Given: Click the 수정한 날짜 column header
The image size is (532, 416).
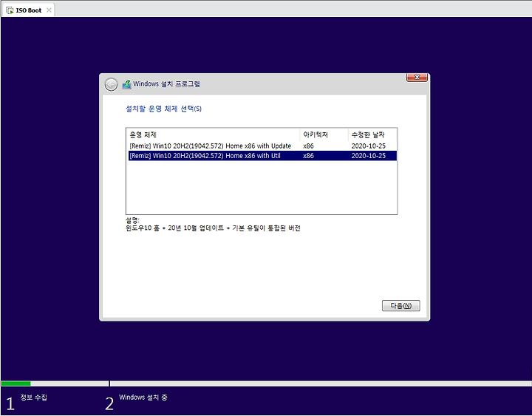Looking at the screenshot, I should pyautogui.click(x=372, y=134).
